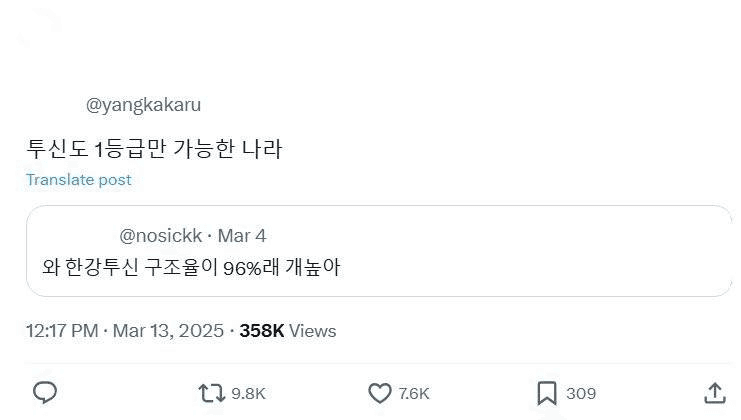
Task: Click the word Views beside 358K
Action: pos(313,331)
